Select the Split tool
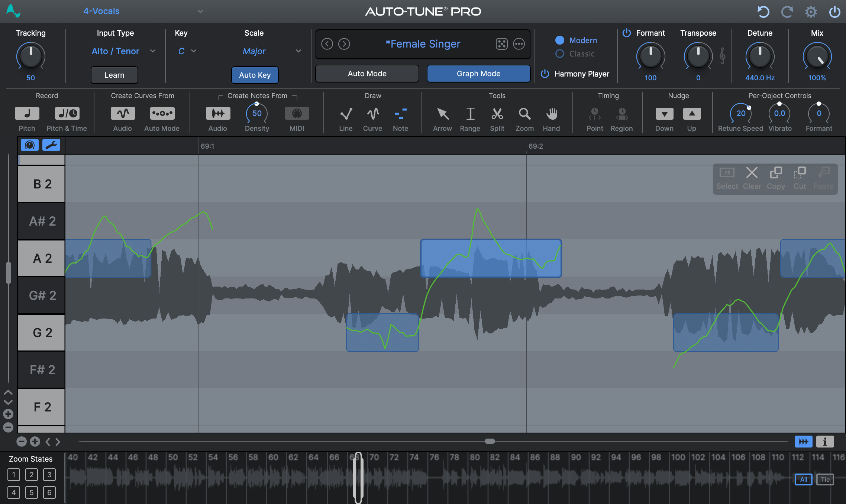 497,114
